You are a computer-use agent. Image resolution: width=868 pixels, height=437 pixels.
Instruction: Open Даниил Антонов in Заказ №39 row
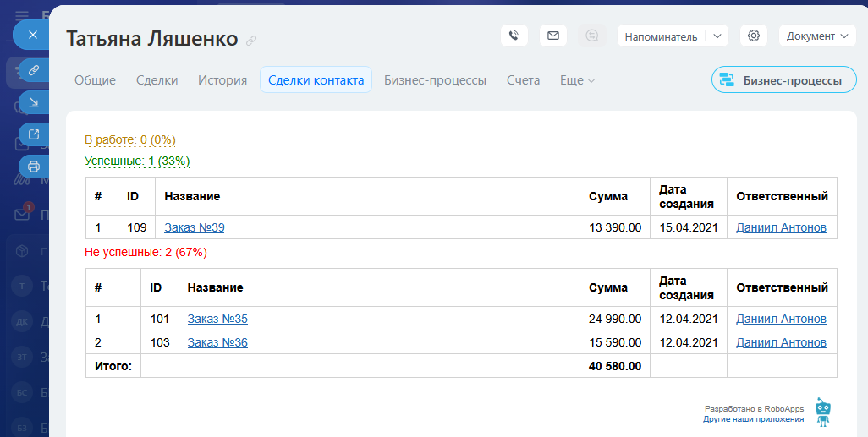[x=781, y=227]
